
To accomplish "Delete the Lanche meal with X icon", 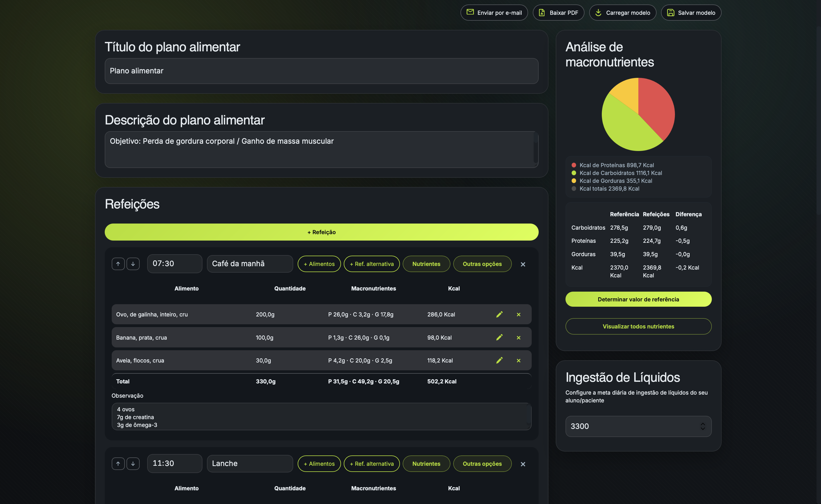I will click(x=523, y=464).
